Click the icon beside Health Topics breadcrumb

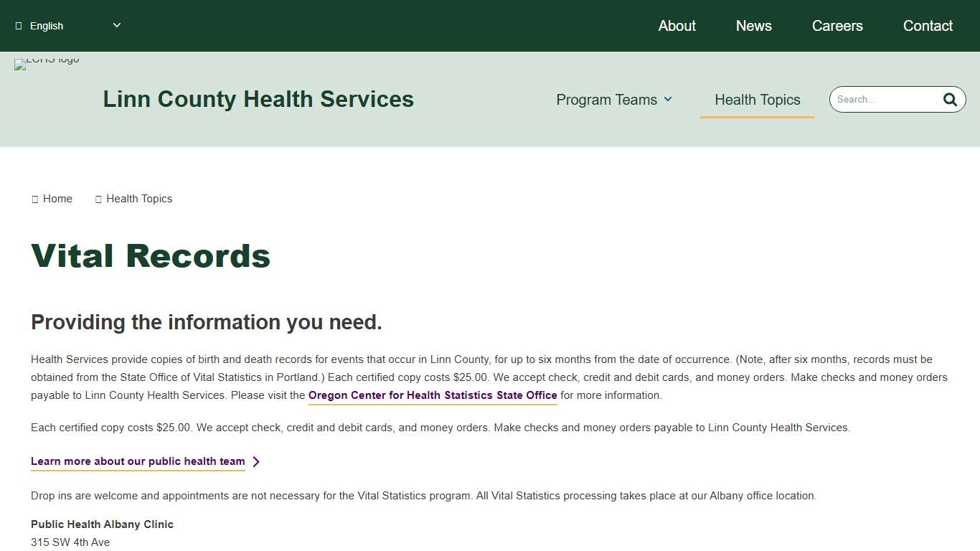pyautogui.click(x=98, y=199)
